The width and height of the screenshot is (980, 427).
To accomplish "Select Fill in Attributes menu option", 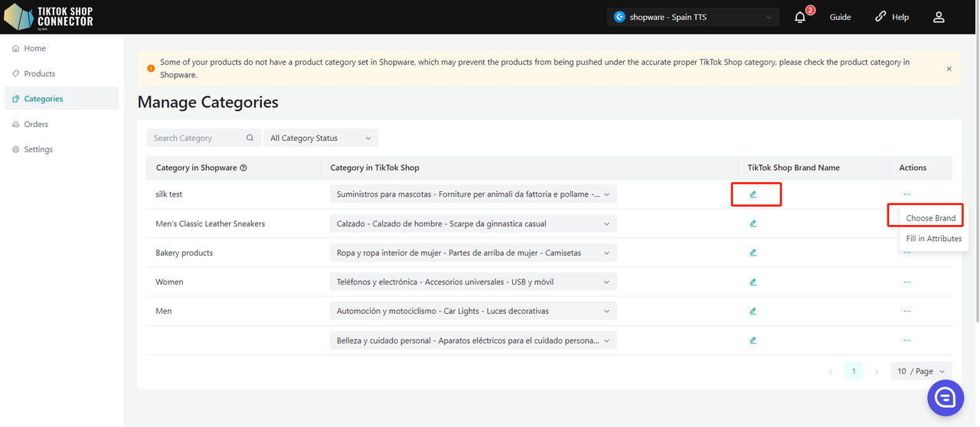I will point(933,239).
